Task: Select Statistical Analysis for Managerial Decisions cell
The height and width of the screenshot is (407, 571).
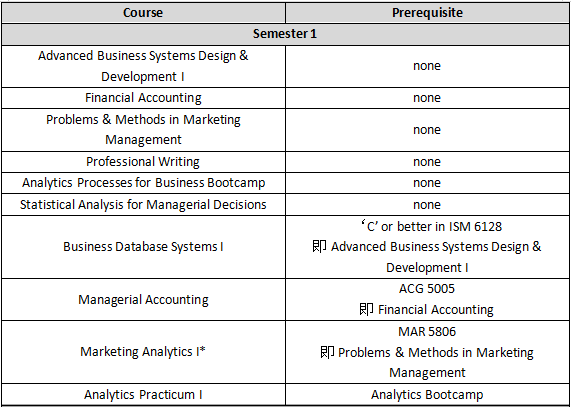Action: tap(143, 204)
